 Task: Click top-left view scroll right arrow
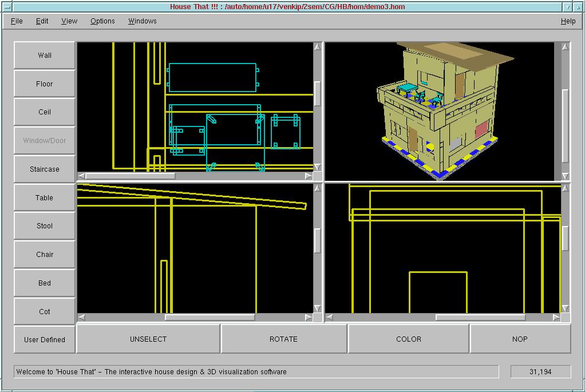[308, 176]
